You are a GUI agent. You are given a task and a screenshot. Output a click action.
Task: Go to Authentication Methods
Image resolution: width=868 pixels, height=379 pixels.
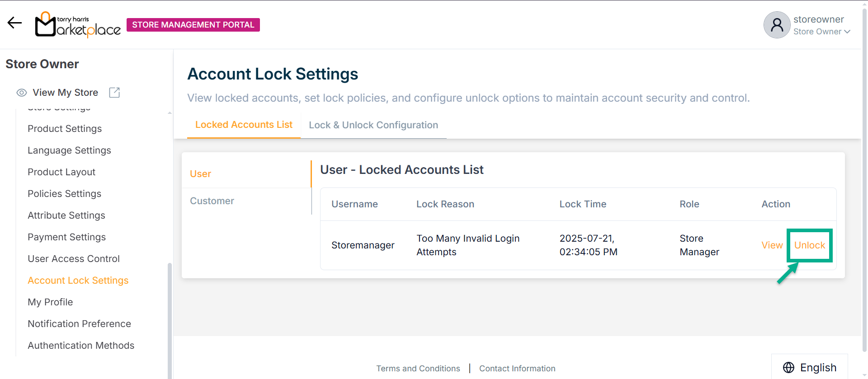pos(81,346)
